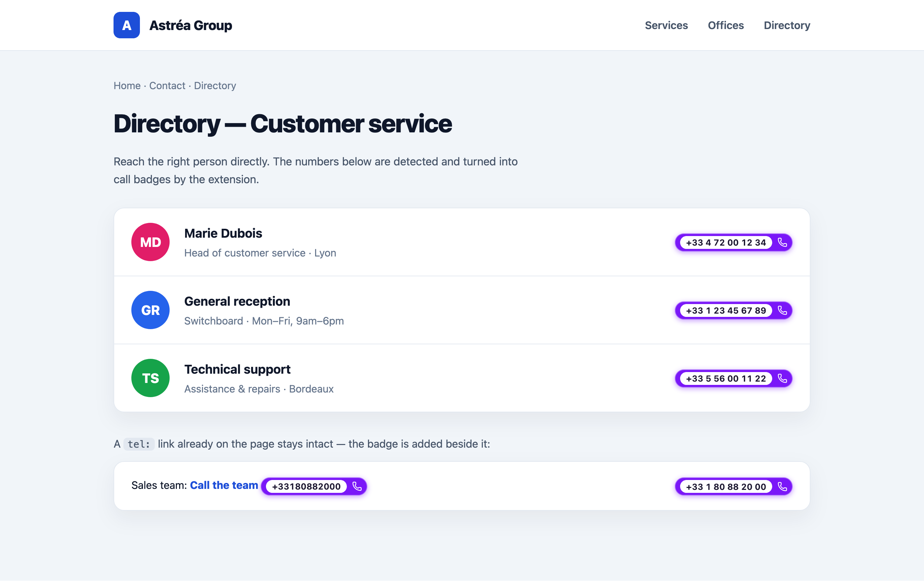Screen dimensions: 924x581
Task: Click the +33 1 23 45 67 89 number
Action: click(726, 310)
